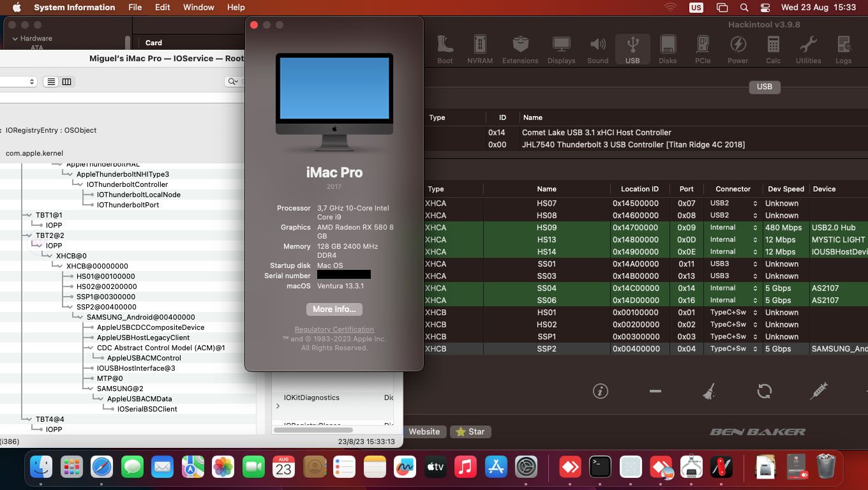Image resolution: width=868 pixels, height=490 pixels.
Task: Open Connector dropdown for SSP2 row
Action: pos(733,349)
